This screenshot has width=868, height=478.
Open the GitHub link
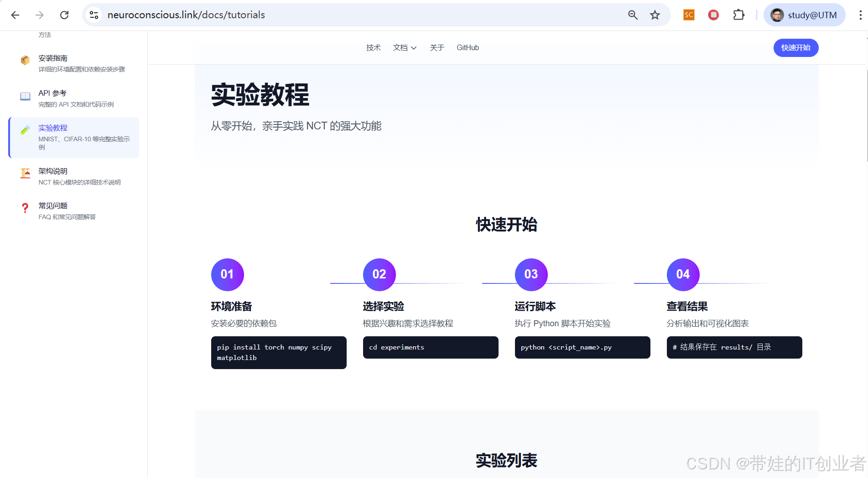click(468, 47)
